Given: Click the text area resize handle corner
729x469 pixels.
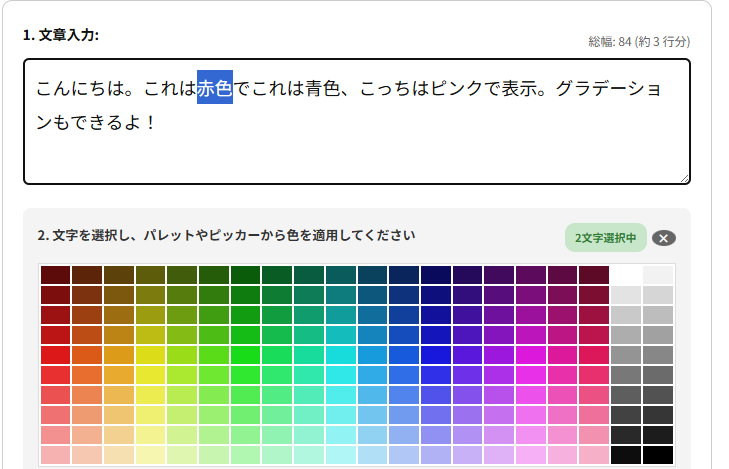Looking at the screenshot, I should [x=684, y=178].
